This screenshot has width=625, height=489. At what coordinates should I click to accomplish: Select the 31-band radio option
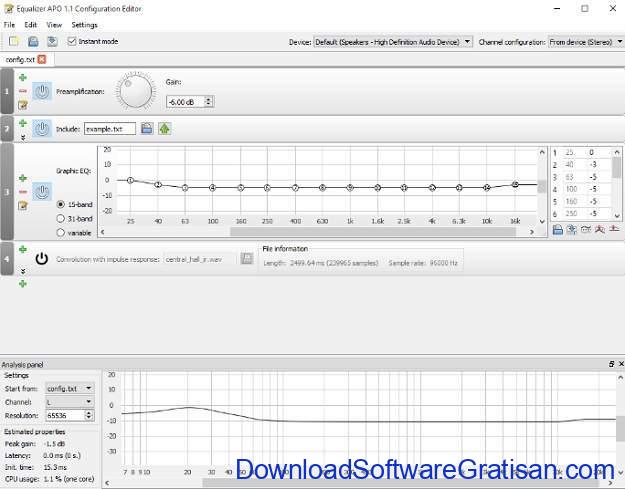[x=61, y=218]
